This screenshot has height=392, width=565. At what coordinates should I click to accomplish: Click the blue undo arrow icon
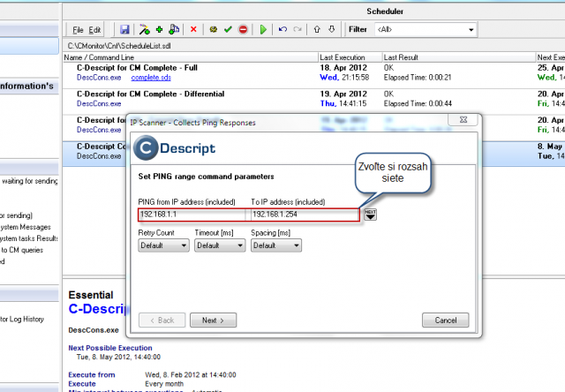(282, 29)
